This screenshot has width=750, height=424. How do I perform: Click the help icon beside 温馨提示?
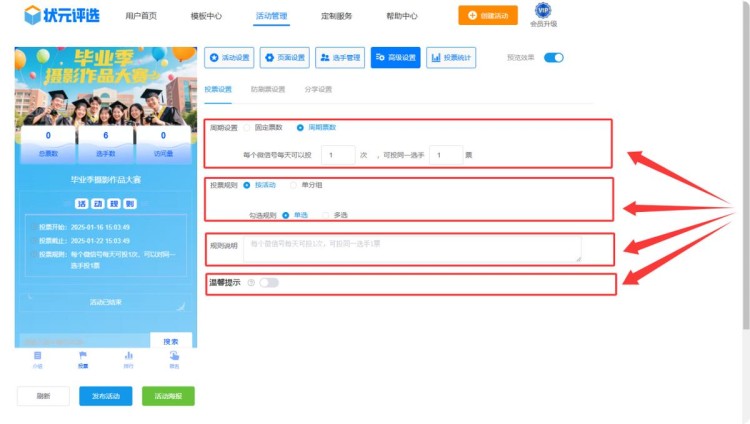(x=250, y=283)
